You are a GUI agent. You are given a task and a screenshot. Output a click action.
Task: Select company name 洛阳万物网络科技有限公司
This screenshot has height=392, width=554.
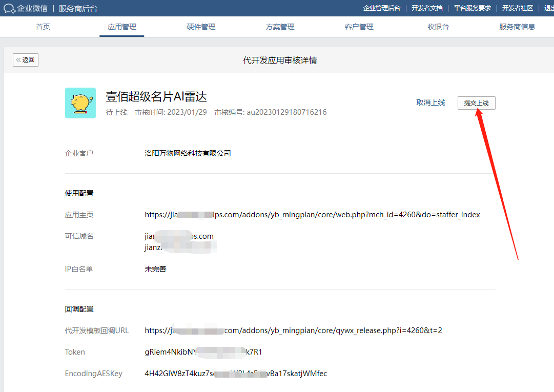click(188, 153)
